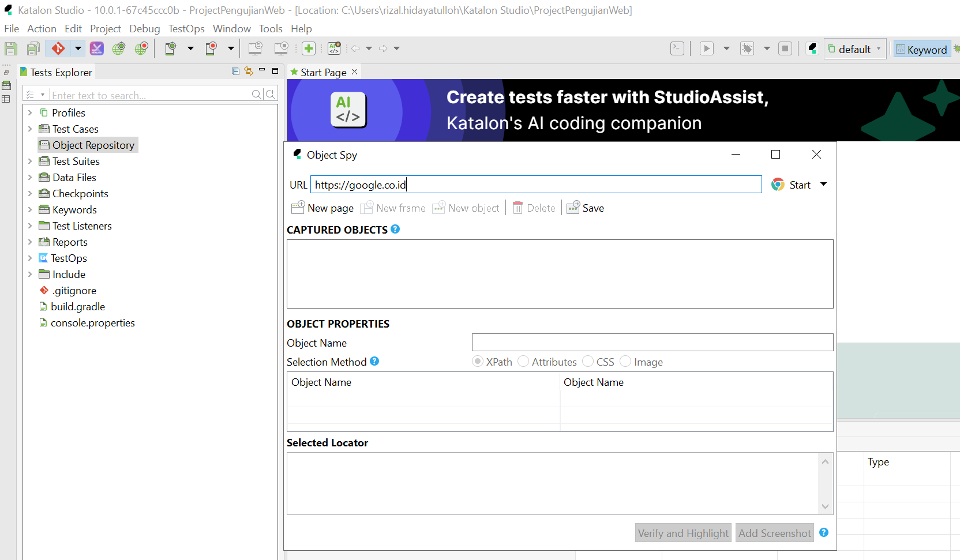The width and height of the screenshot is (960, 560).
Task: Click the Selected Locator scrollbar down arrow
Action: coord(825,506)
